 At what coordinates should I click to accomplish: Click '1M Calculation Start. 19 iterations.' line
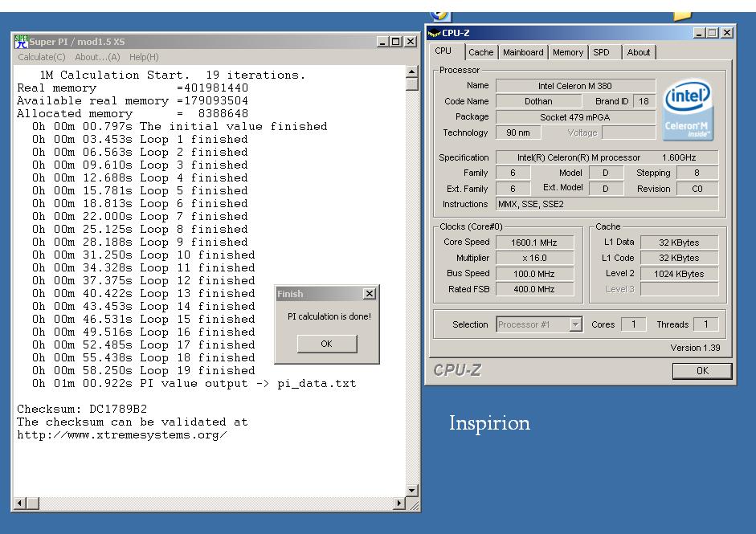point(173,75)
